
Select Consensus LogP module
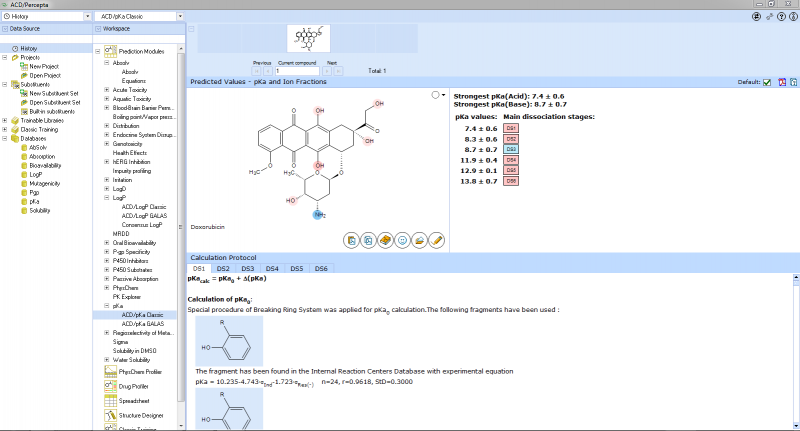(142, 225)
